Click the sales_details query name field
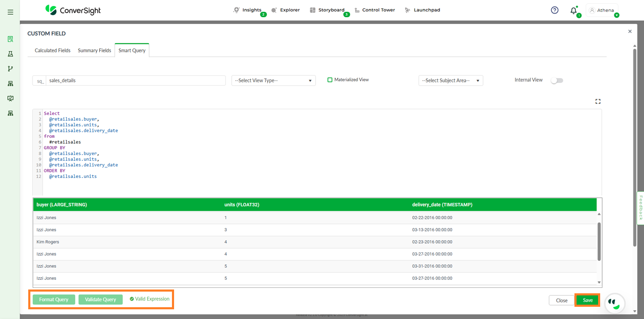Image resolution: width=644 pixels, height=319 pixels. pos(135,80)
